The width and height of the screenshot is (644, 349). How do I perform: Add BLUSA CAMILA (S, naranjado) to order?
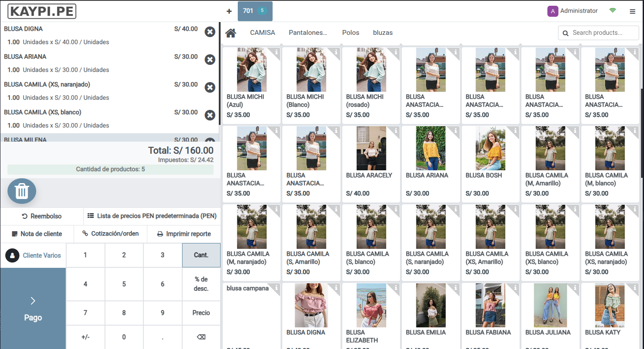(x=431, y=242)
